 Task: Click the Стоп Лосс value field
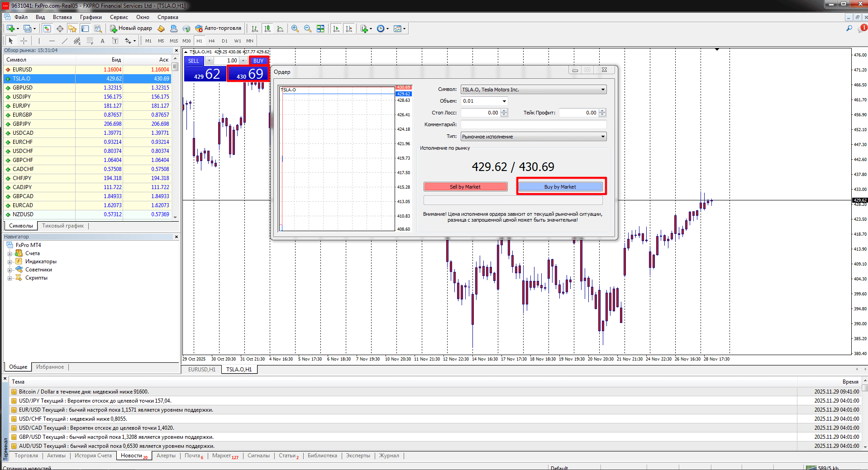tap(480, 113)
